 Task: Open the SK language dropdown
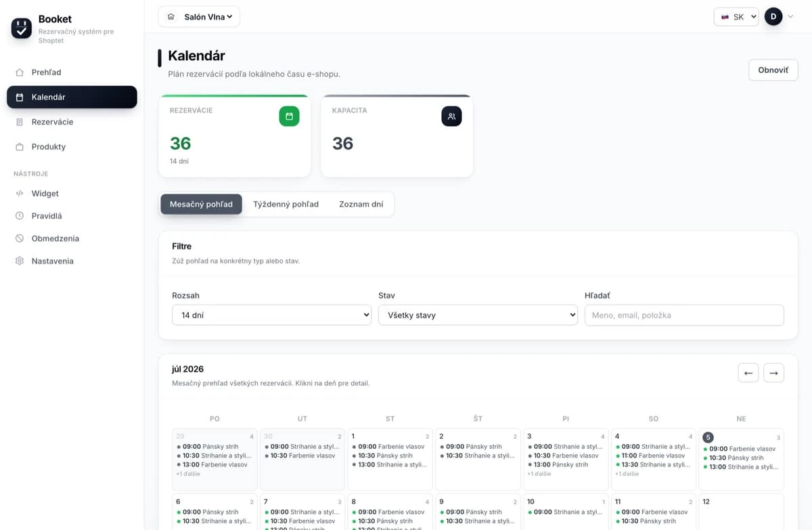coord(736,17)
